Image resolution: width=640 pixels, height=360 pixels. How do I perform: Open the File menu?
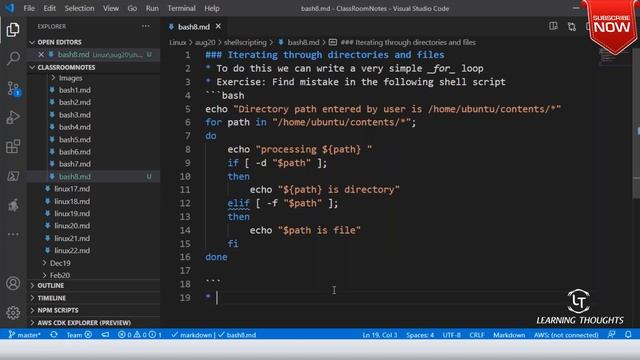pos(29,8)
